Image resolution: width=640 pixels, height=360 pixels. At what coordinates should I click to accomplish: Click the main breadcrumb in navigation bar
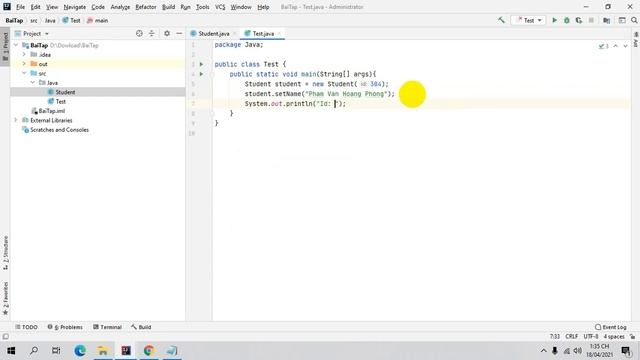[98, 20]
